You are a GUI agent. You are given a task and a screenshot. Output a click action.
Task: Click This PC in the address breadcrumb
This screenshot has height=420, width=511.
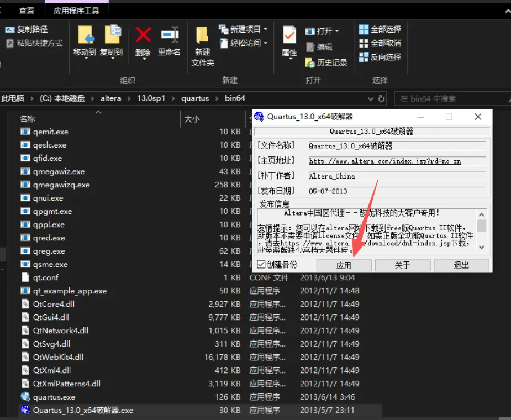pyautogui.click(x=13, y=98)
